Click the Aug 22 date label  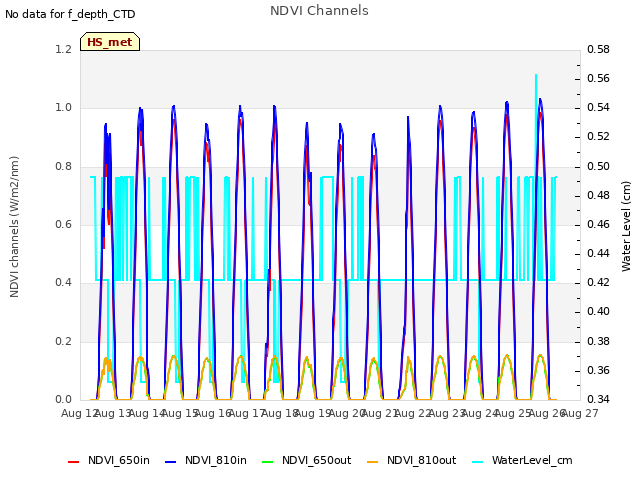coord(413,414)
